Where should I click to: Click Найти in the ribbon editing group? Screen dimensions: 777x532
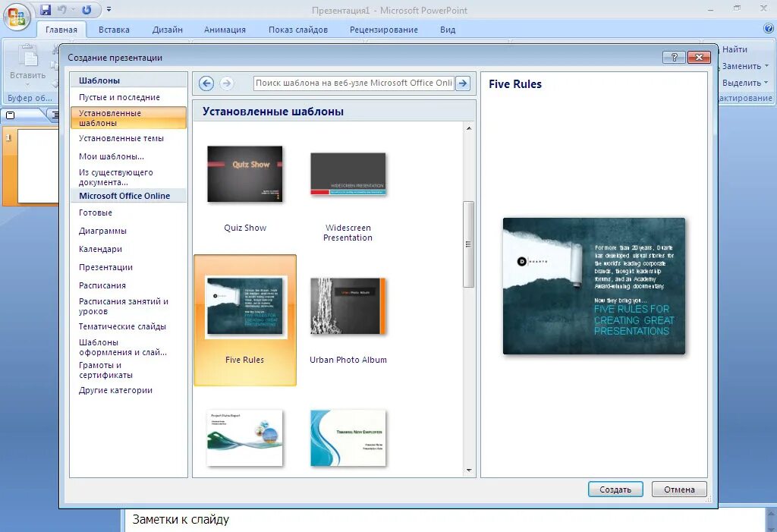[x=735, y=49]
